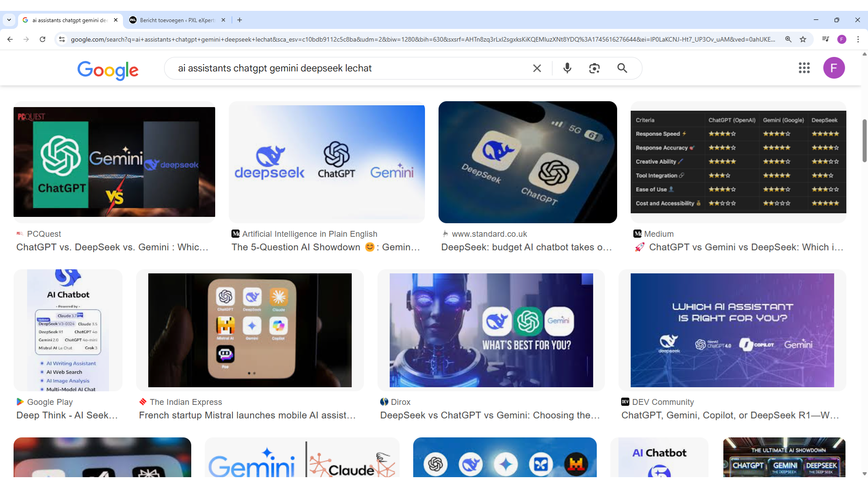
Task: Open site information icon in address bar
Action: (x=62, y=39)
